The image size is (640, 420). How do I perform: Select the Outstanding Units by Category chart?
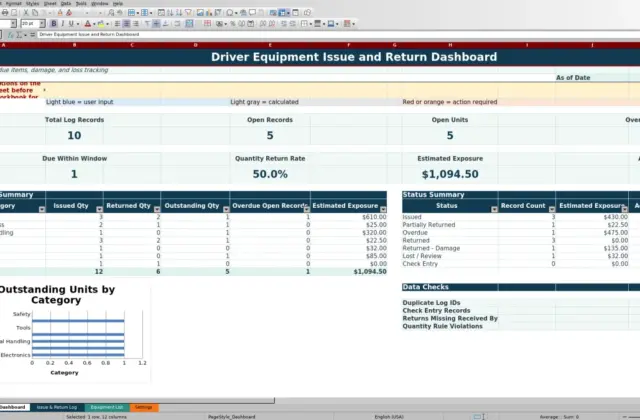(x=74, y=331)
